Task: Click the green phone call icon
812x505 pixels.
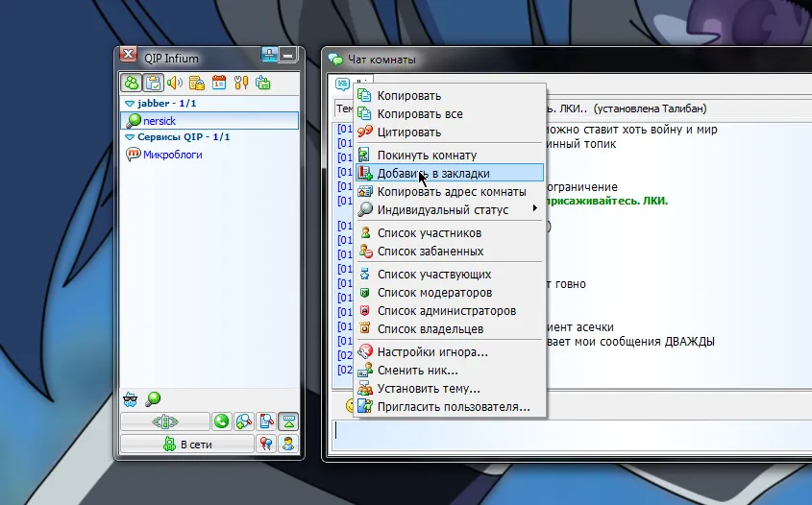Action: click(x=222, y=421)
